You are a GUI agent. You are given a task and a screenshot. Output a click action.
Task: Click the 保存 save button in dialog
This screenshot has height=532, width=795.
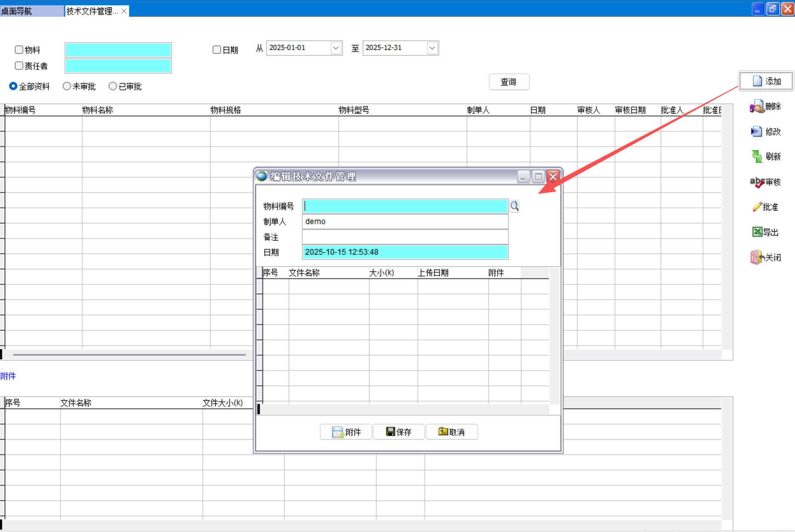[399, 432]
